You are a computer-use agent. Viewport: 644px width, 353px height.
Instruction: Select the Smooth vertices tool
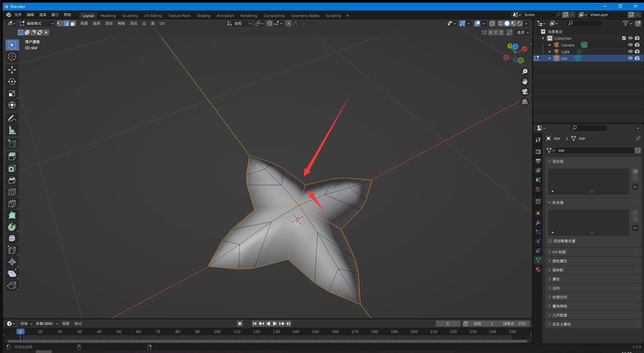[x=12, y=238]
